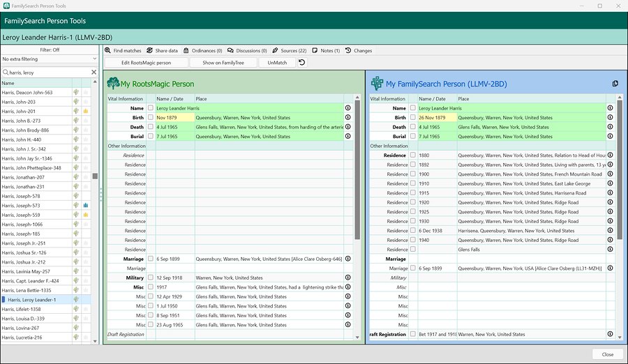Click yellow chart icon for Harris, John-201
The image size is (628, 364).
(86, 111)
